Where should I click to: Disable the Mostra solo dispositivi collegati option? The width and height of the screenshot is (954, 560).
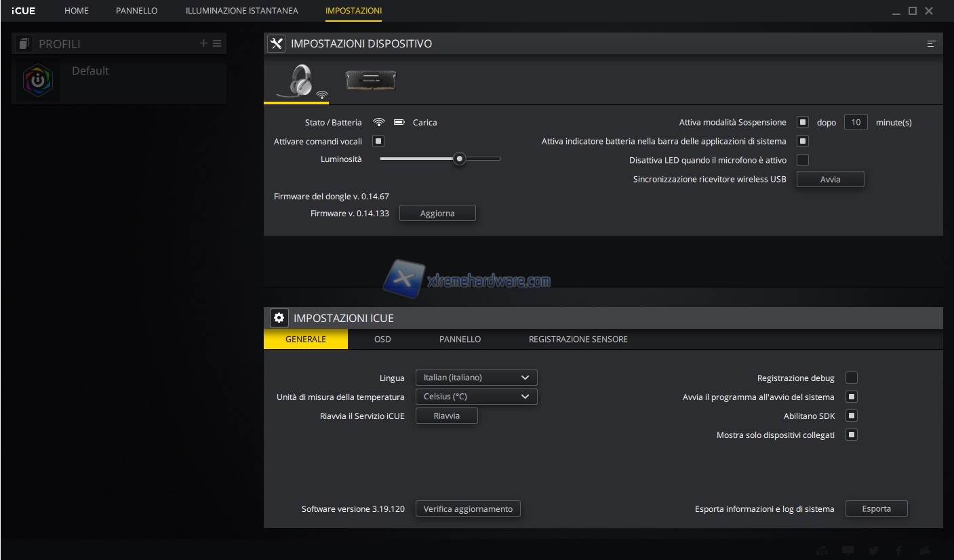(852, 435)
